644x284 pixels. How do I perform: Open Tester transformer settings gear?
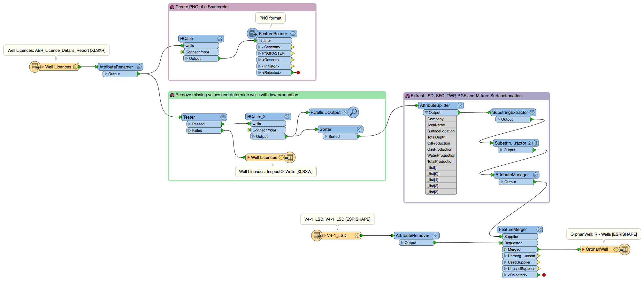pyautogui.click(x=223, y=117)
